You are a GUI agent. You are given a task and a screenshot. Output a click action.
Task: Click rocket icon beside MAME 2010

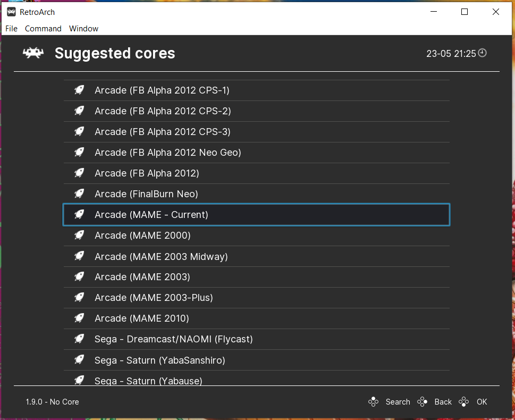click(79, 318)
